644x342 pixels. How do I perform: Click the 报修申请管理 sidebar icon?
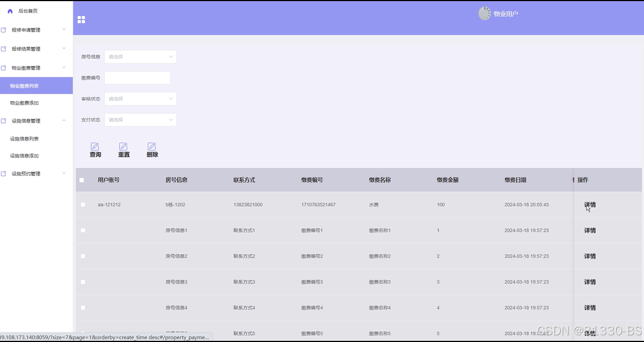tap(4, 30)
